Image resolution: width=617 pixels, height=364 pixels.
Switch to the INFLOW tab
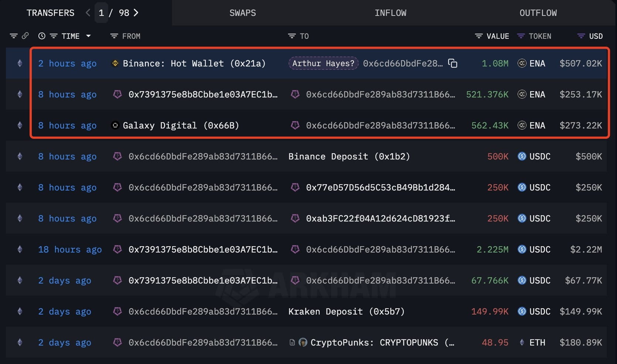coord(391,13)
